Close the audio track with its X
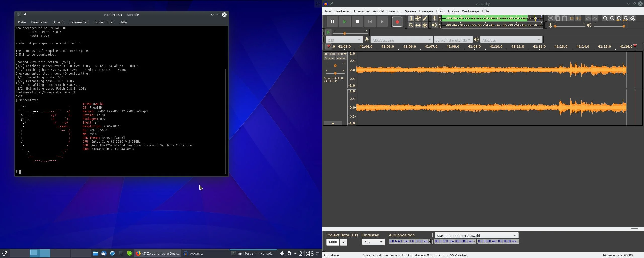Screen dimensions: 644x258 (326, 54)
